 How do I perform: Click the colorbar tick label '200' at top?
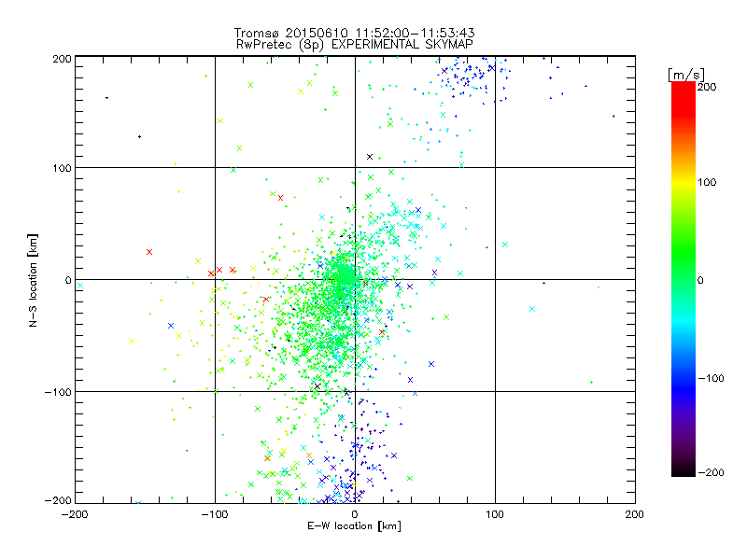[707, 87]
